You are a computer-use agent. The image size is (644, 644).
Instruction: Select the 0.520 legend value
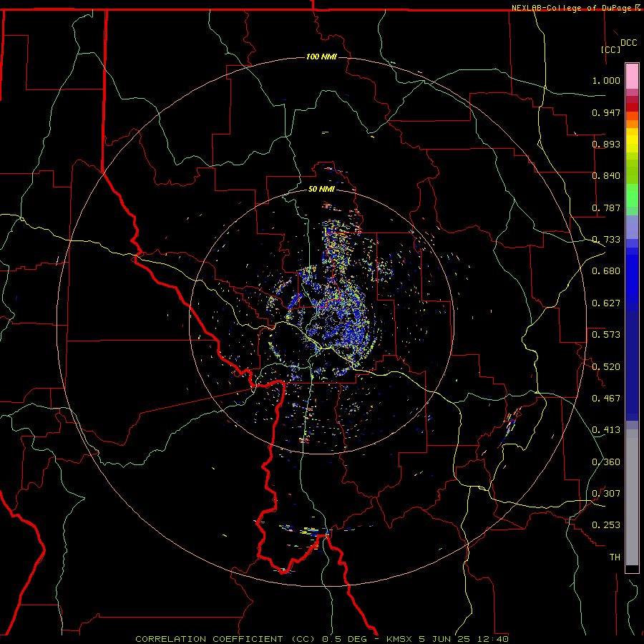click(606, 366)
